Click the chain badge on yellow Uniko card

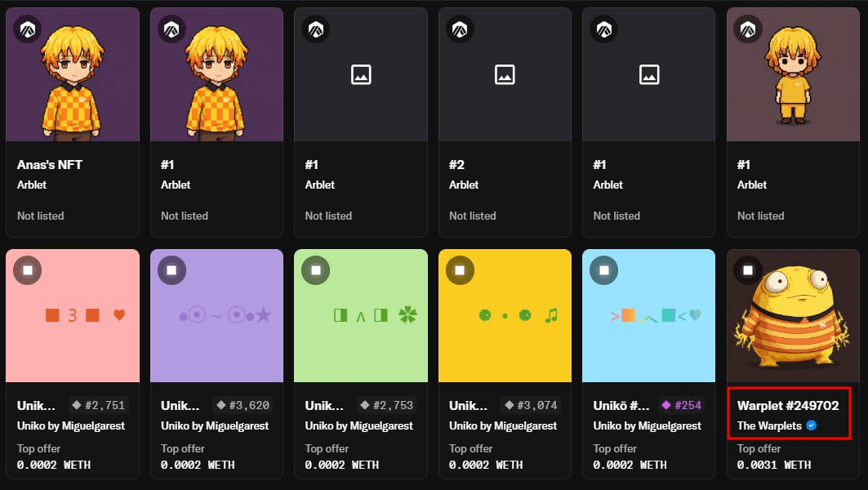460,270
